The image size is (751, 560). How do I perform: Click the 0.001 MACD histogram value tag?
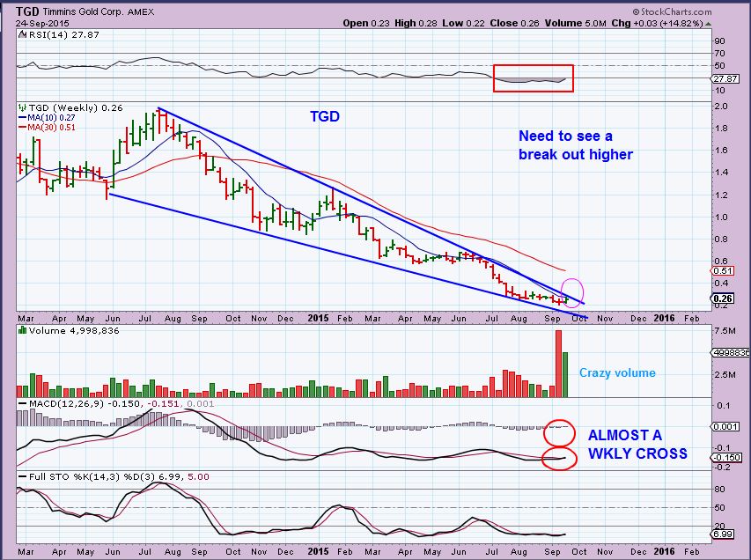[x=725, y=426]
